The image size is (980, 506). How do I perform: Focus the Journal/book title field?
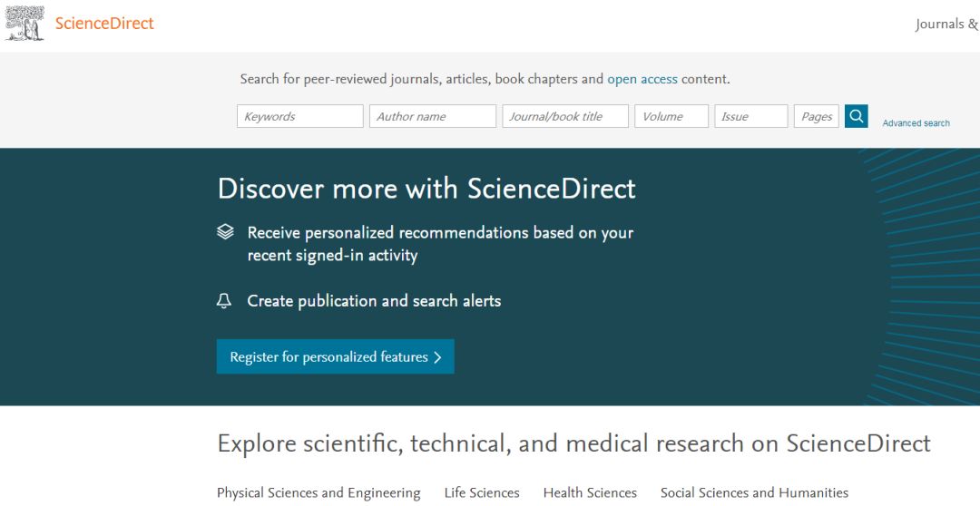565,116
